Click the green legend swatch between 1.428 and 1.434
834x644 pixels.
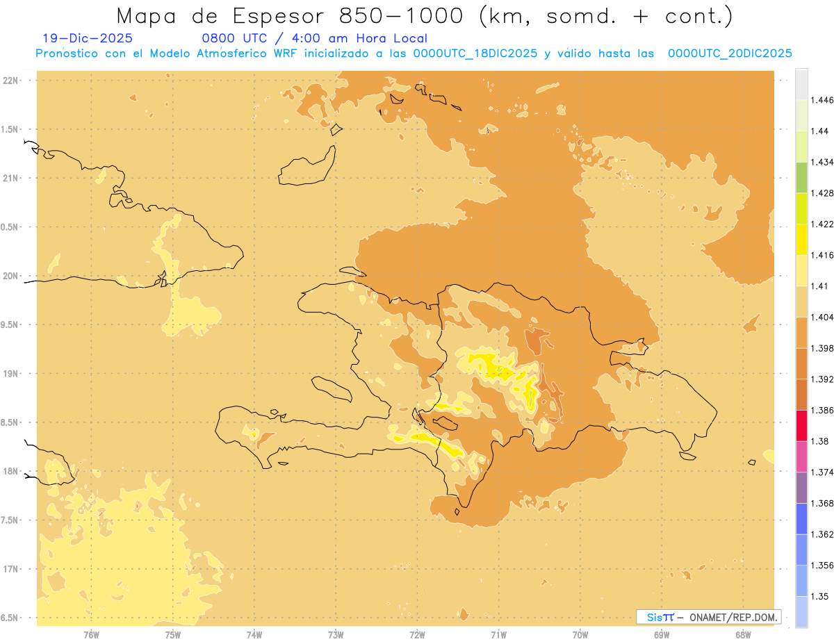point(801,178)
